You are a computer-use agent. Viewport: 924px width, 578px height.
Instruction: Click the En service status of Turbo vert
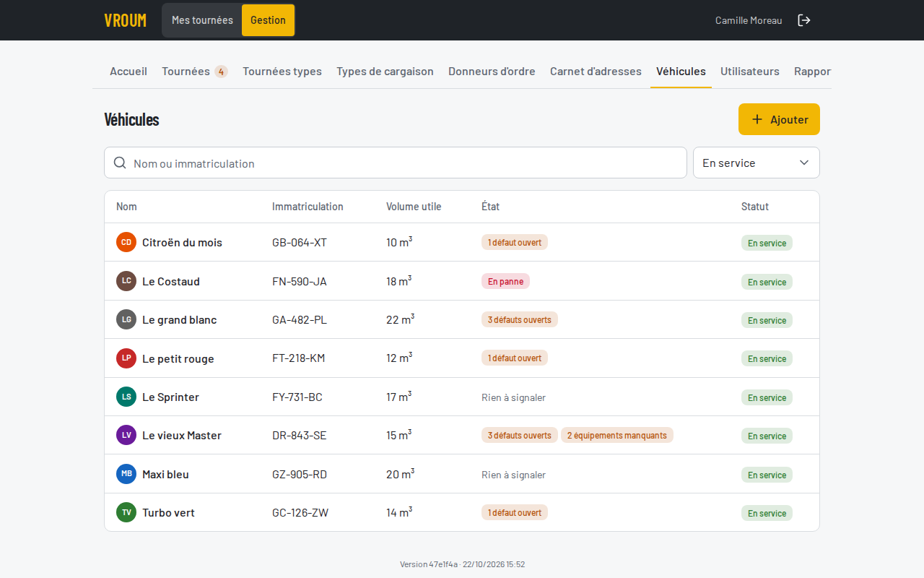click(767, 513)
